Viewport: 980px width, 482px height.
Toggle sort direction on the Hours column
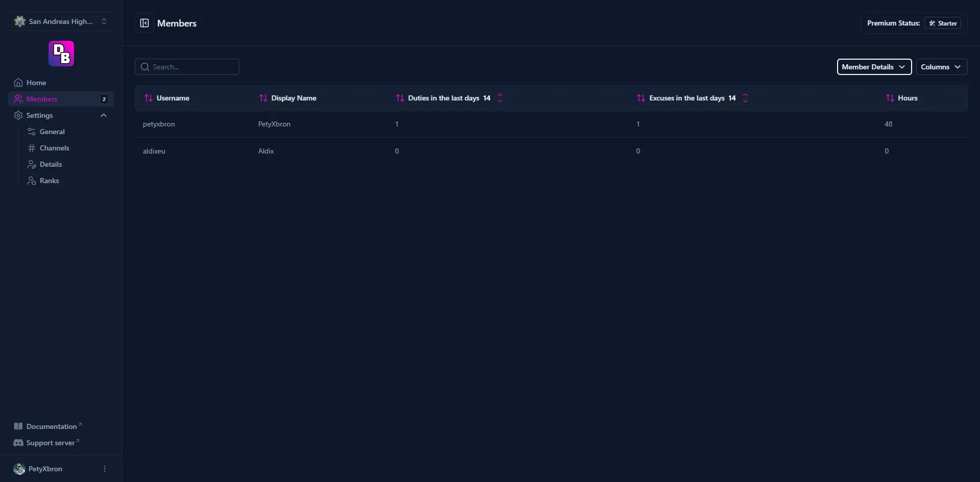891,98
